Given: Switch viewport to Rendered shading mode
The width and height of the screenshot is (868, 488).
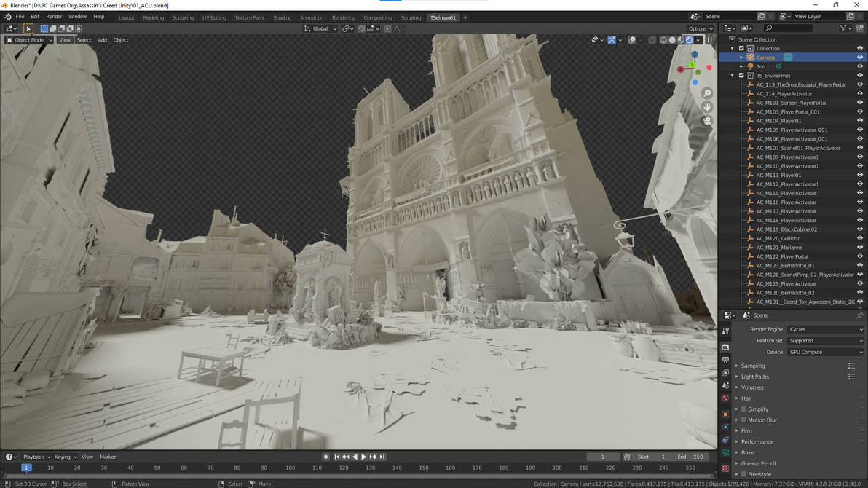Looking at the screenshot, I should [689, 40].
